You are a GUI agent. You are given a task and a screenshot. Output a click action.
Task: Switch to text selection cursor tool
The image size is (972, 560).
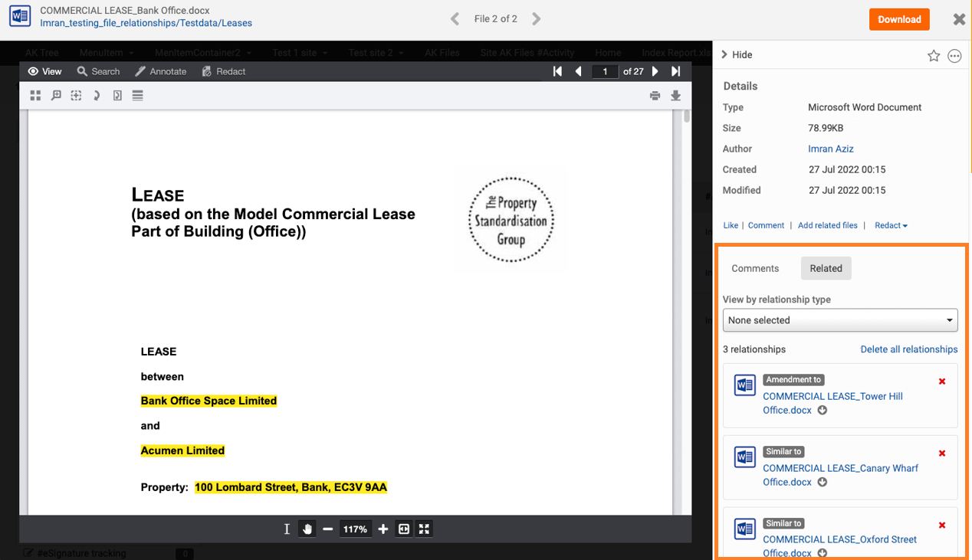coord(287,529)
